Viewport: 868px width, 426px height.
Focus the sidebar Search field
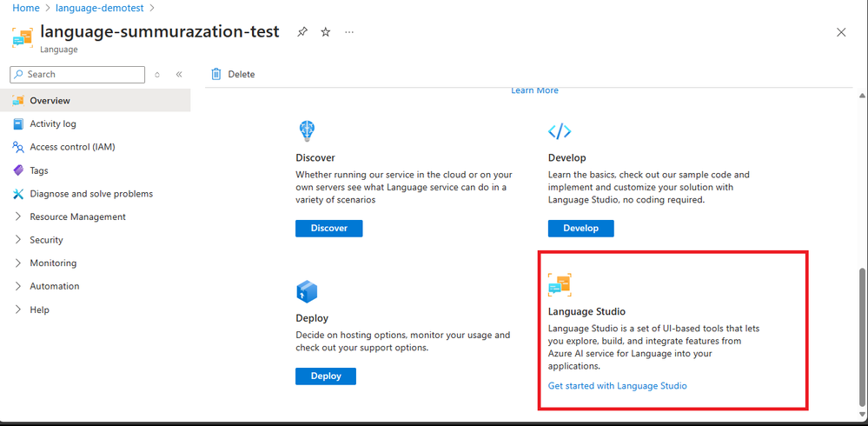[x=77, y=74]
